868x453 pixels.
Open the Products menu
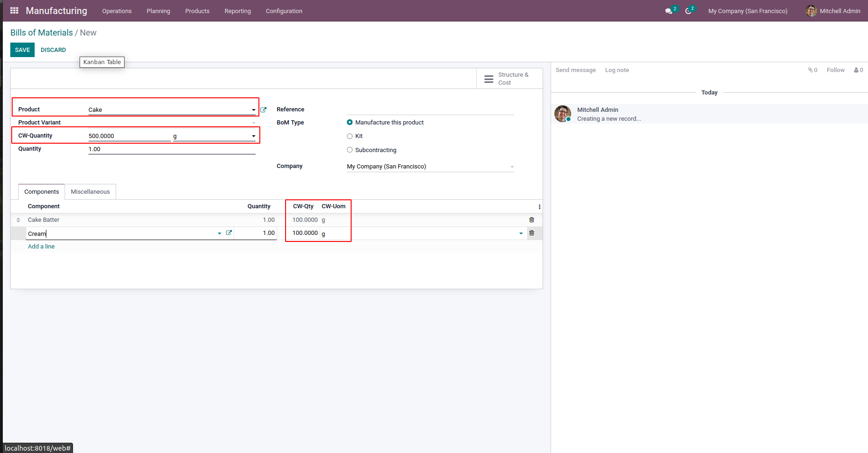point(197,11)
